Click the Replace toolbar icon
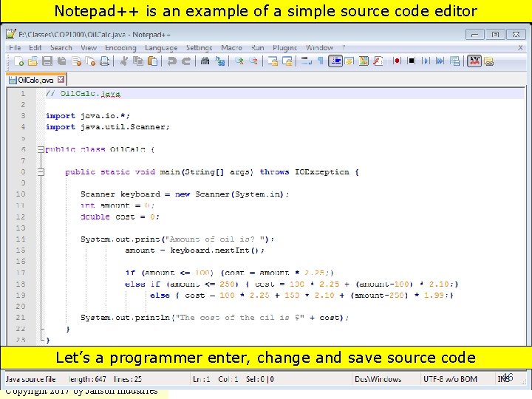 pyautogui.click(x=220, y=61)
